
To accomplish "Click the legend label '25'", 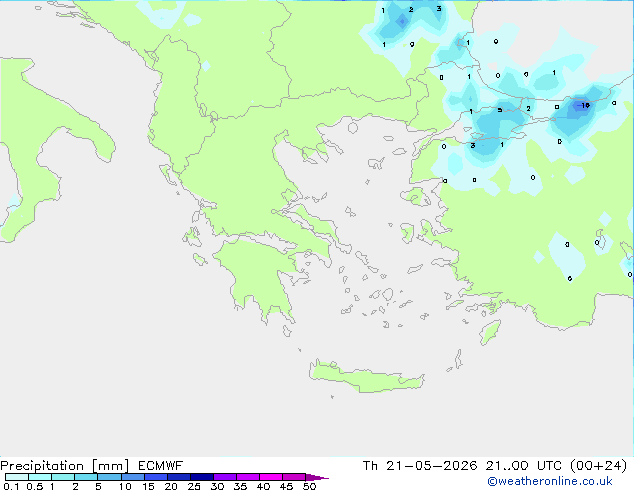I will point(194,486).
